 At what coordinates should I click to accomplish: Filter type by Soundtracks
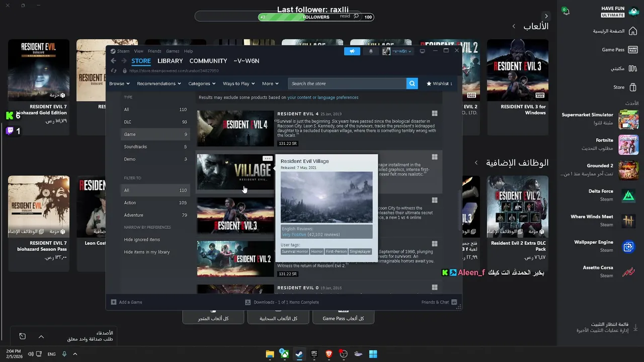tap(155, 147)
